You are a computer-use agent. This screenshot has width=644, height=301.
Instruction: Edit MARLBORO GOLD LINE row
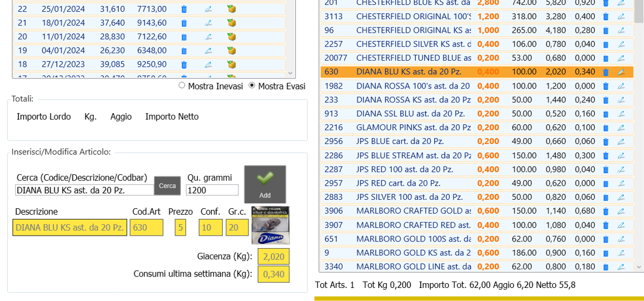621,267
